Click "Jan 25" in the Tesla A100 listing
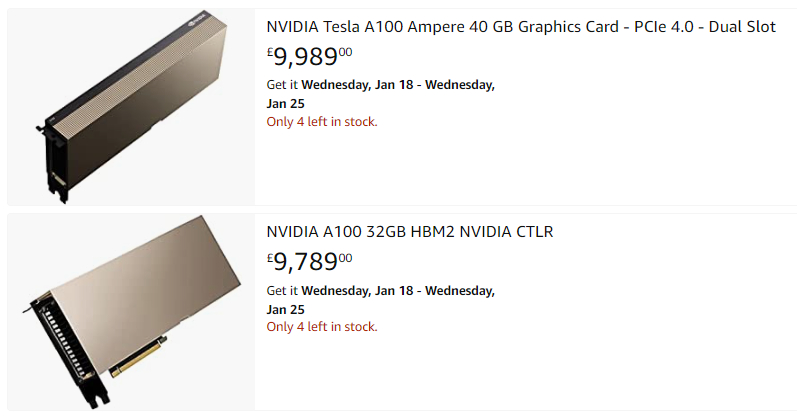Image resolution: width=797 pixels, height=417 pixels. (286, 103)
